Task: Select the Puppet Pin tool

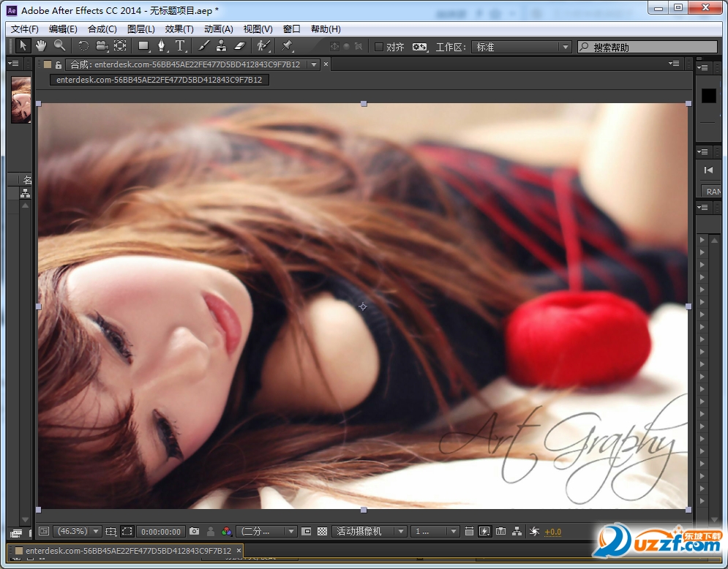Action: coord(287,46)
